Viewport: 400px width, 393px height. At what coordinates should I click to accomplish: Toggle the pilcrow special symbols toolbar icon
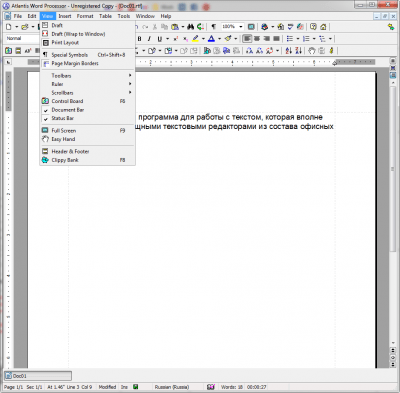click(x=214, y=27)
